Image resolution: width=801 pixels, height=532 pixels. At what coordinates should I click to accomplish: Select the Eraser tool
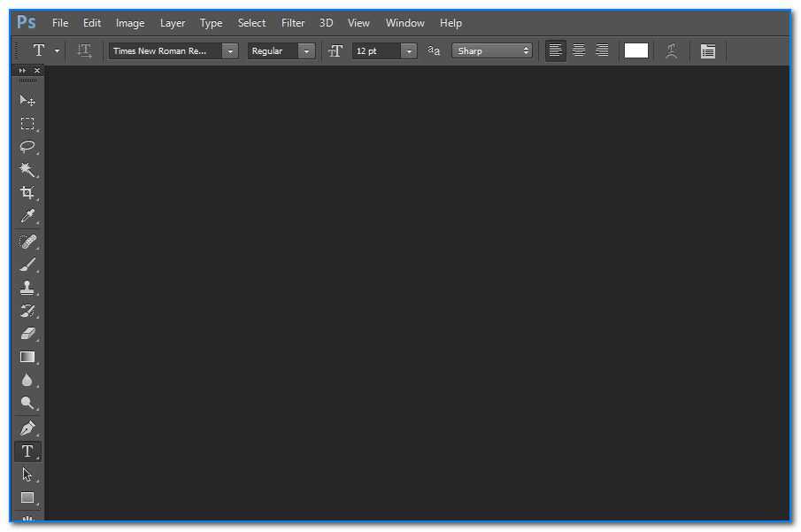[x=27, y=334]
